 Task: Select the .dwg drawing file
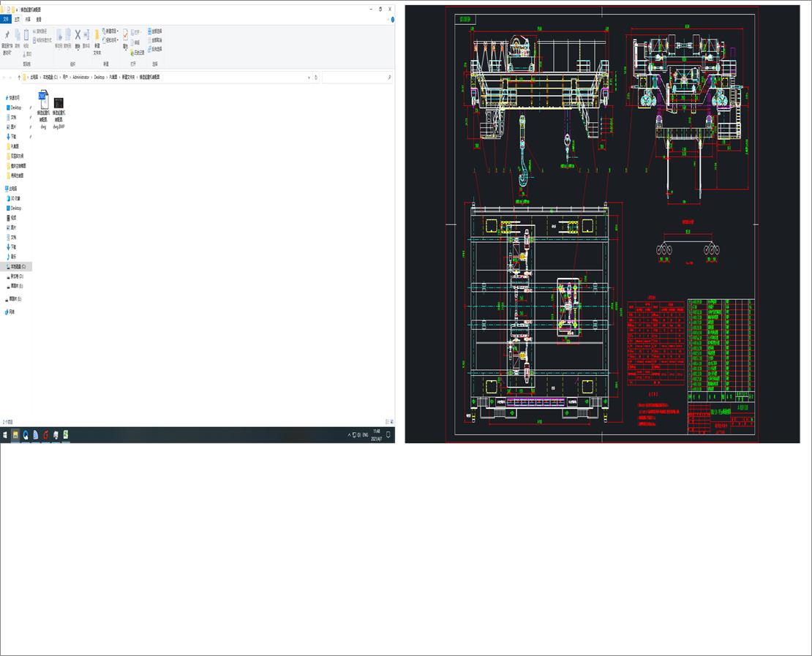tap(43, 109)
